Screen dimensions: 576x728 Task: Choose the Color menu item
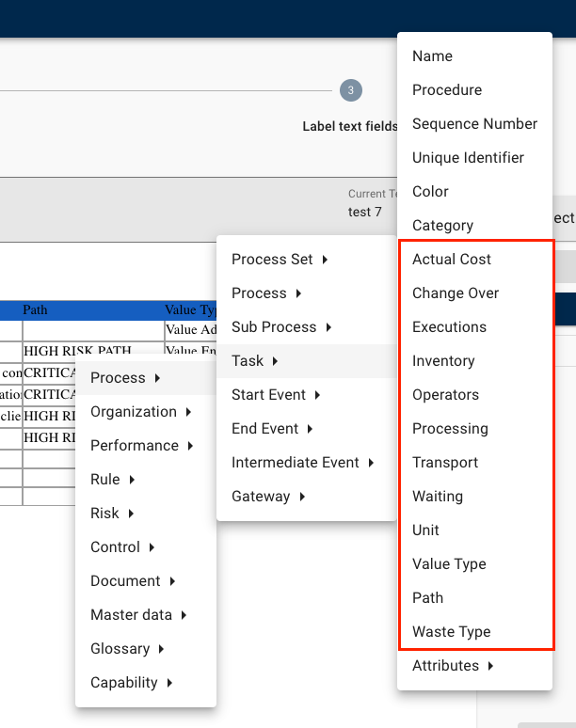click(430, 192)
